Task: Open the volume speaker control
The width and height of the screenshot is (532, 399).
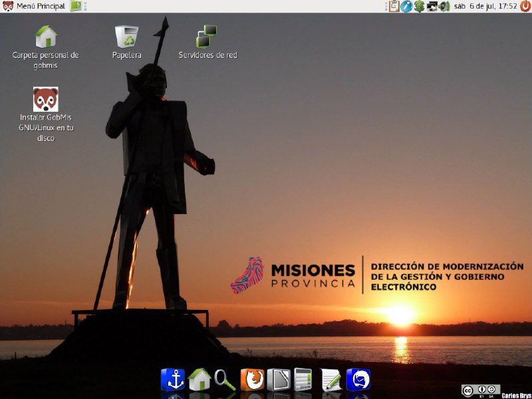Action: 444,6
